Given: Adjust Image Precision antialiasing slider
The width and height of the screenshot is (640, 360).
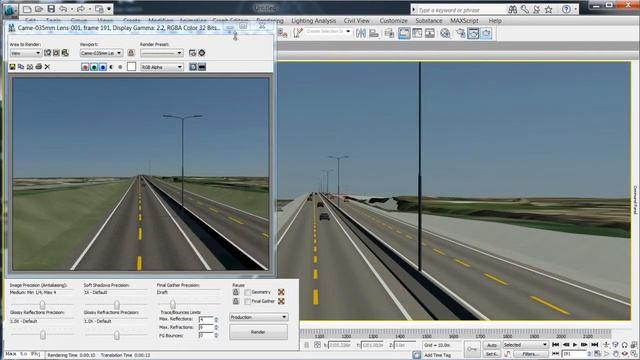Looking at the screenshot, I should pyautogui.click(x=42, y=304).
